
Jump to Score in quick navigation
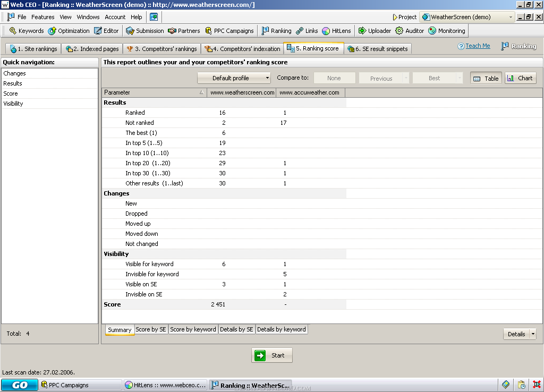click(x=49, y=93)
